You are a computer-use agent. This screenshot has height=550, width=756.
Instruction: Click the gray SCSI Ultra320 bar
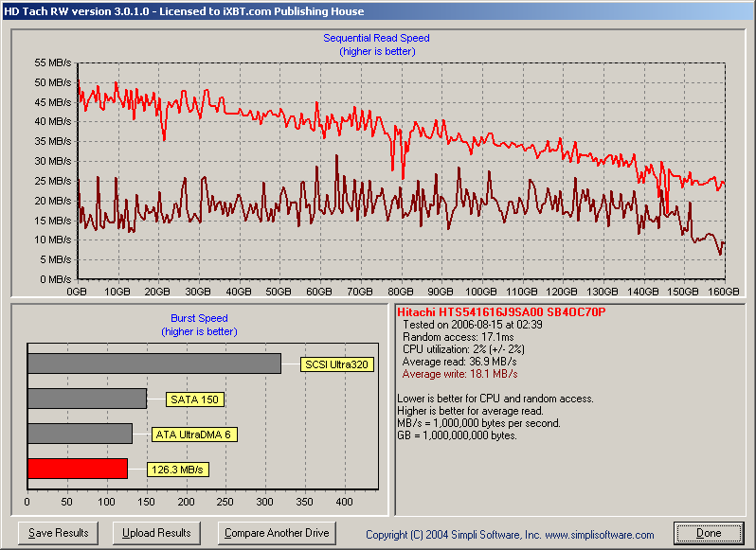tap(153, 364)
